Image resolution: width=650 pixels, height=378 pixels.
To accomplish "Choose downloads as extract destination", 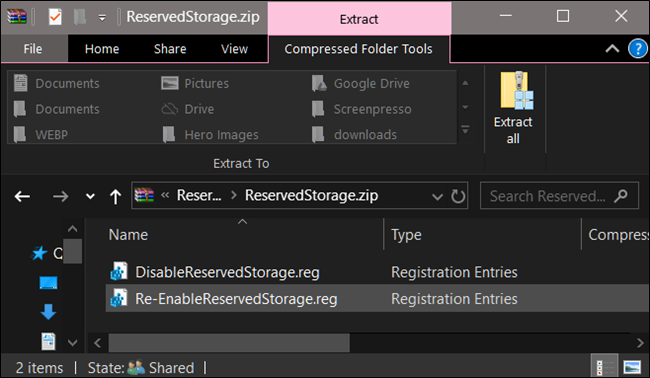I will (354, 135).
